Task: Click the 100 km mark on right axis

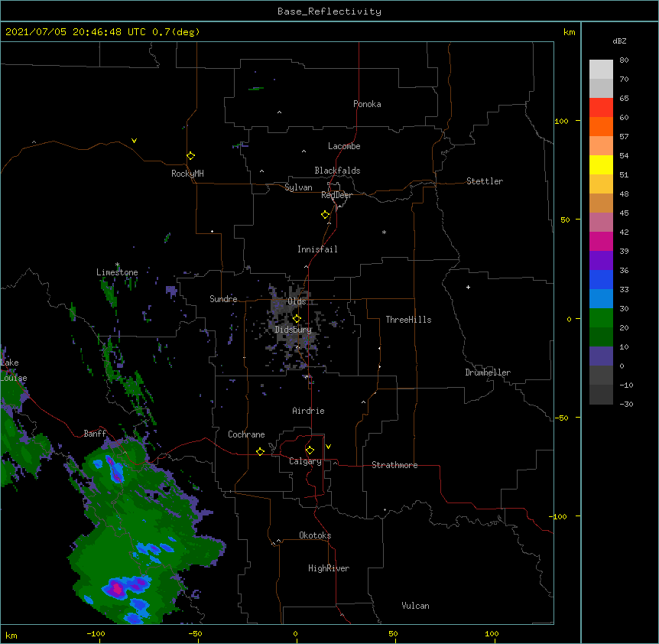Action: click(x=561, y=121)
